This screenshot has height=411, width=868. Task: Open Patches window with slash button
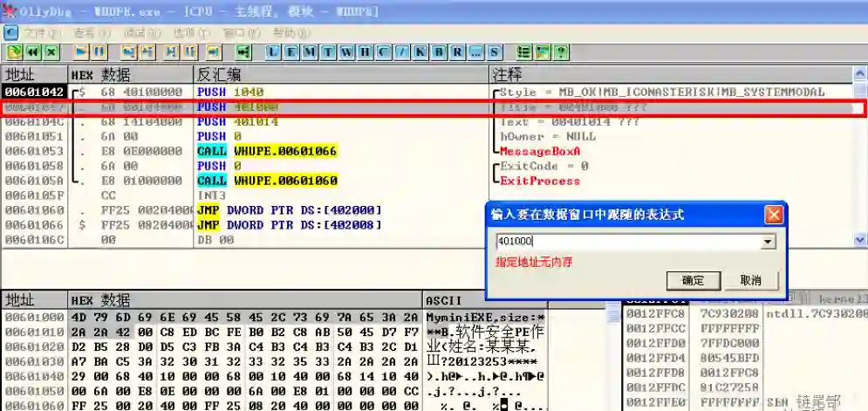[x=402, y=52]
